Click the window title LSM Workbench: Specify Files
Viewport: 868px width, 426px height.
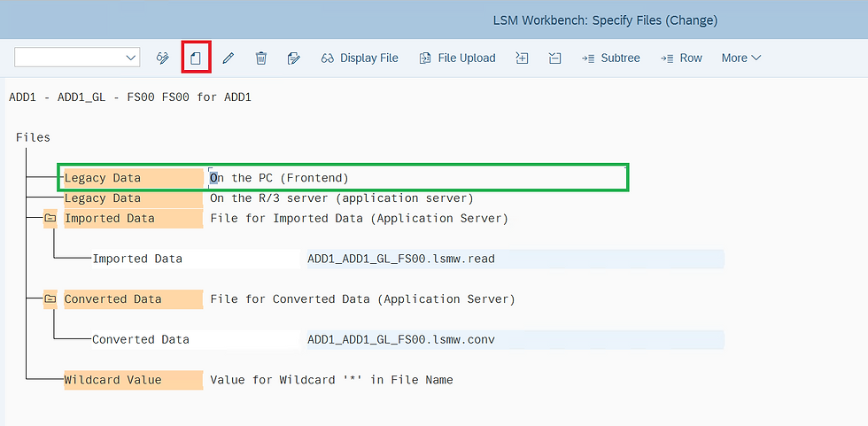[x=605, y=20]
